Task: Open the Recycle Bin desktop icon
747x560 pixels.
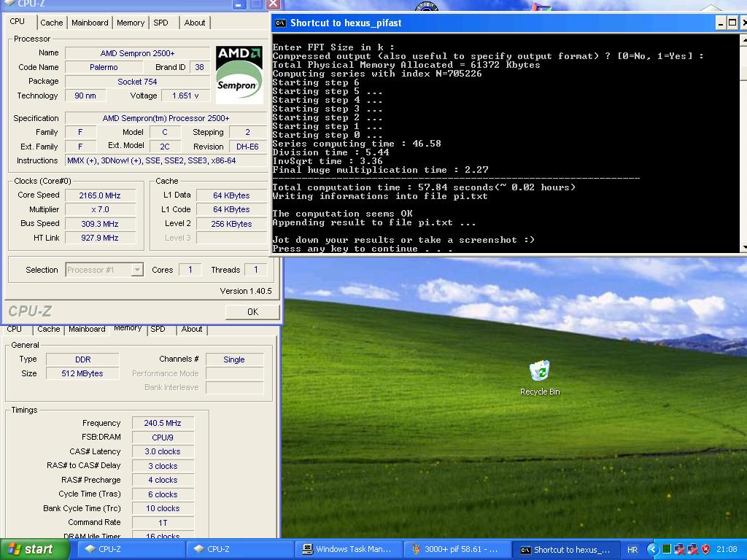Action: coord(540,377)
